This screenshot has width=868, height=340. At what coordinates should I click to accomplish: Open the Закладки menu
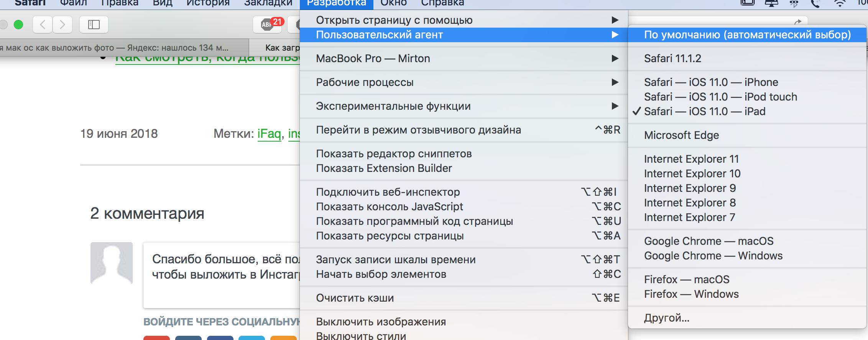point(268,3)
